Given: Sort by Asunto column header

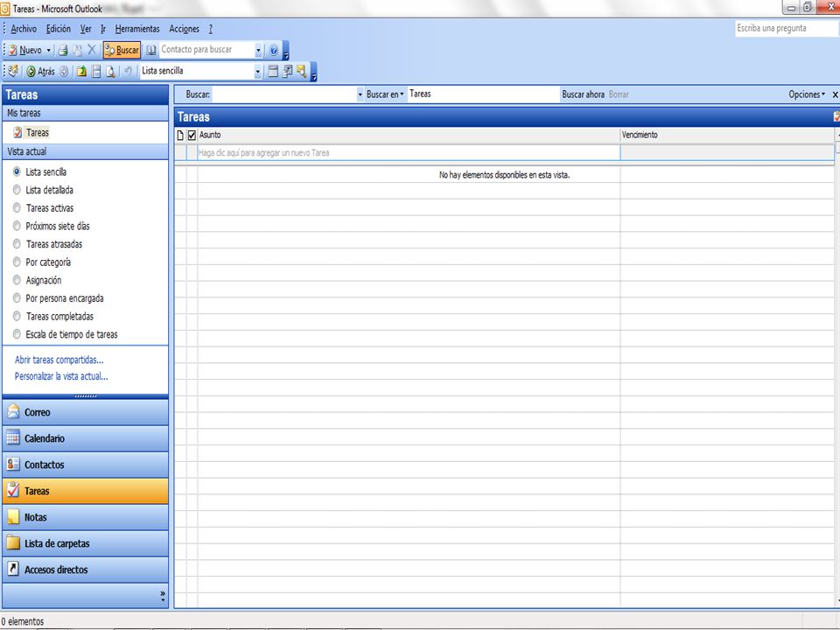Looking at the screenshot, I should point(409,136).
